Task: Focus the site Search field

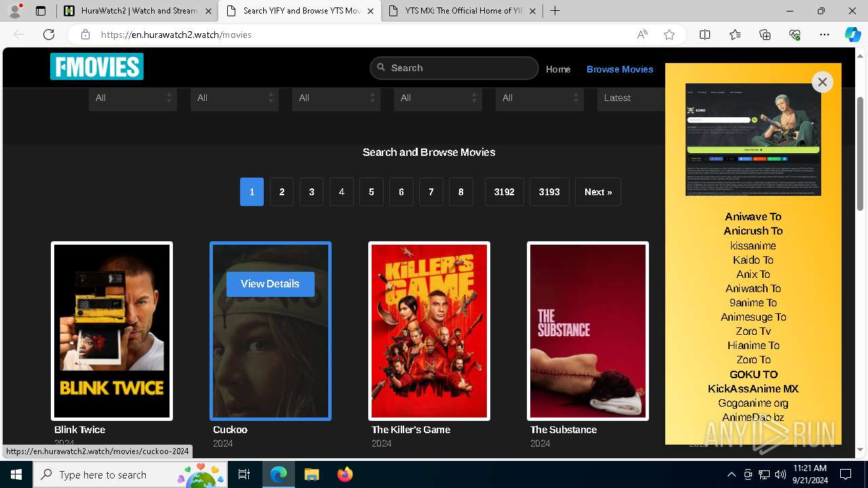Action: pyautogui.click(x=454, y=68)
